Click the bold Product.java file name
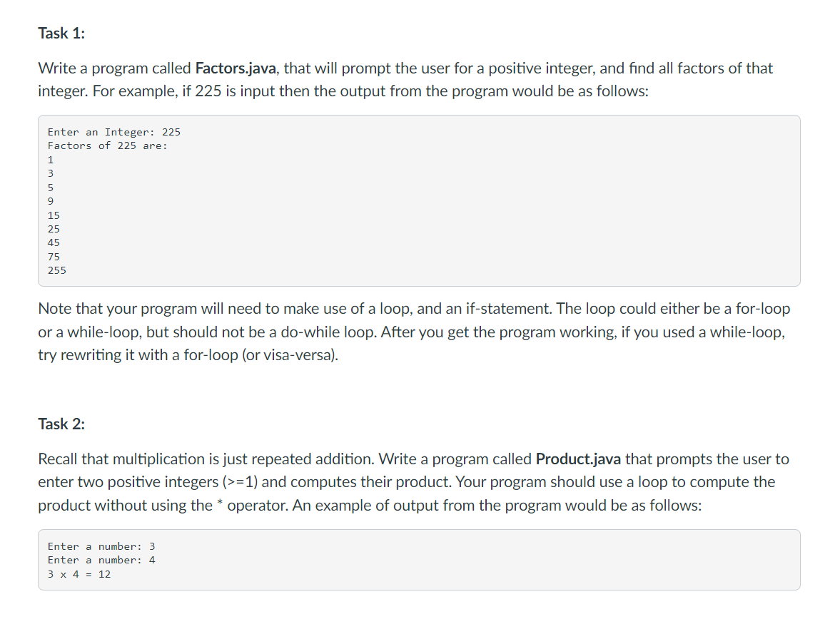Screen dimensions: 840x629 [x=578, y=459]
